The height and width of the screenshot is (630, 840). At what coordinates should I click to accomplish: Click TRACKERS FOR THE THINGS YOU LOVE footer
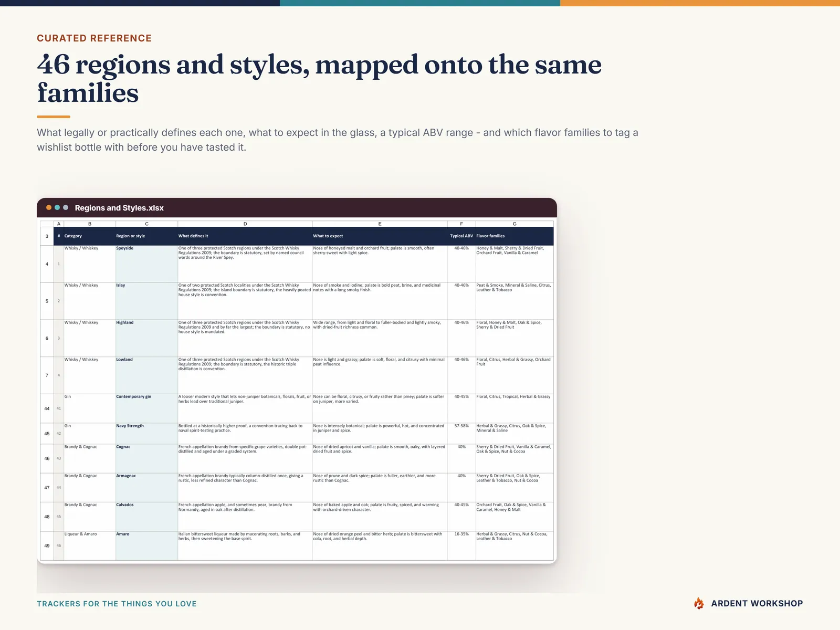click(117, 604)
